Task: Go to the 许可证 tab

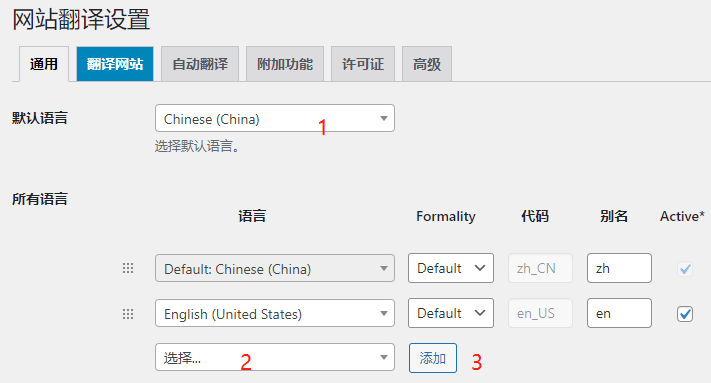Action: tap(363, 64)
